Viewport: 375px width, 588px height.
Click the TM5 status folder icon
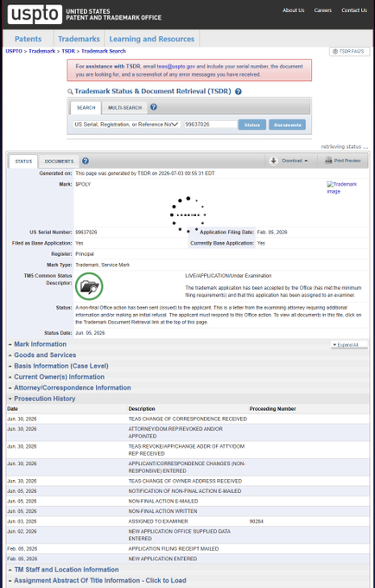point(89,286)
